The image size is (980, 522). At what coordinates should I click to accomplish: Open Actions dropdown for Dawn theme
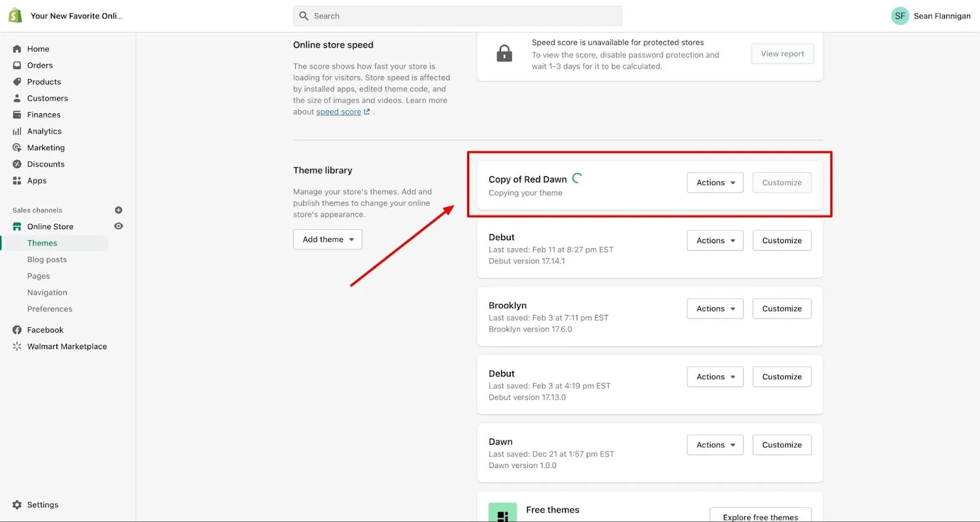[715, 445]
